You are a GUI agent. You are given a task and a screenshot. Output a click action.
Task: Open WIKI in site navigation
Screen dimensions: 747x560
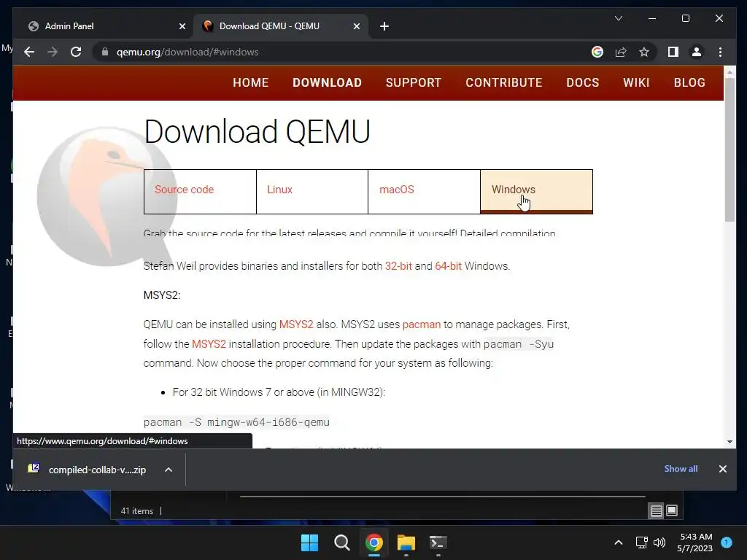click(x=636, y=82)
